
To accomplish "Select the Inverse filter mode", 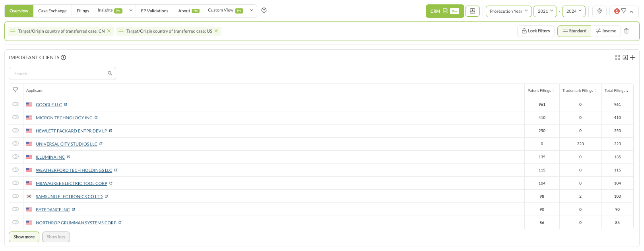I will pyautogui.click(x=606, y=31).
